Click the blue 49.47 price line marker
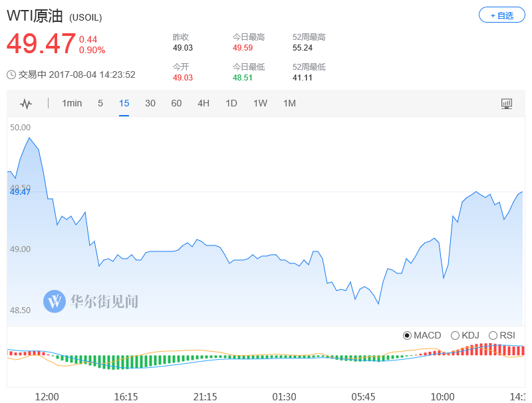Viewport: 532px width, 403px height. 20,192
